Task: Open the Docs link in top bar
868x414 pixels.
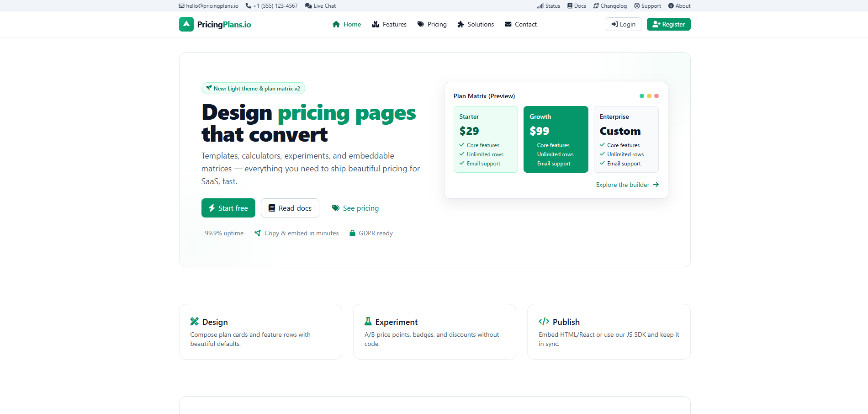Action: (x=577, y=6)
